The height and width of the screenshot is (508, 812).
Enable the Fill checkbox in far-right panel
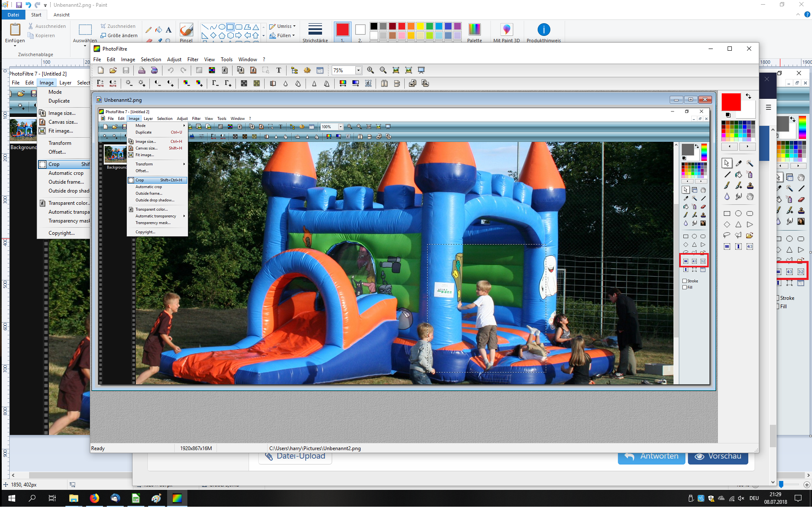(778, 307)
